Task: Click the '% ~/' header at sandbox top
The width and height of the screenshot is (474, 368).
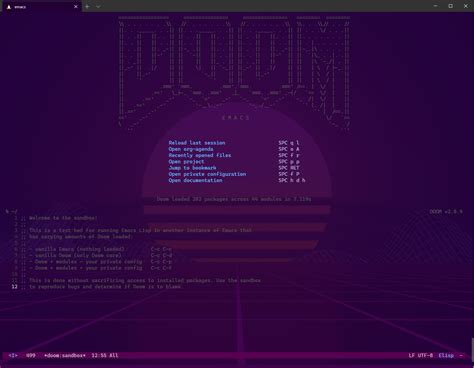Action: 12,212
